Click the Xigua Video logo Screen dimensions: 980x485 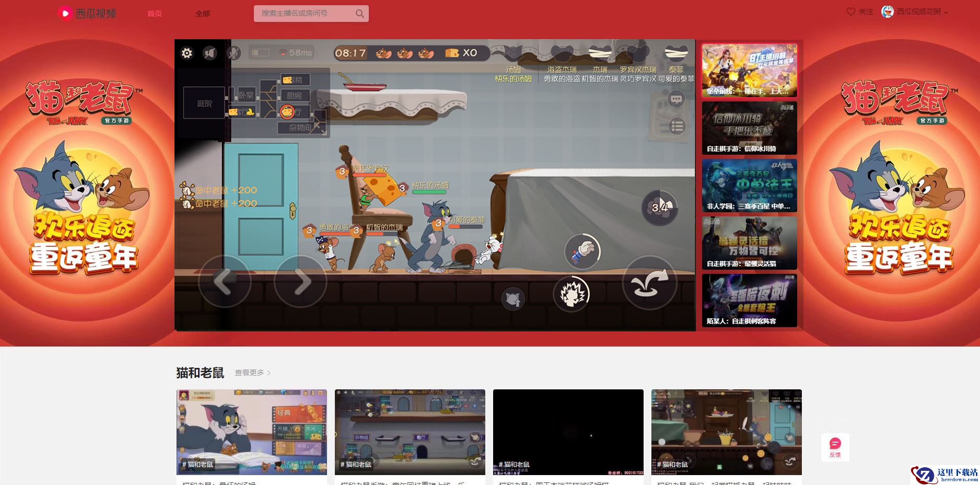click(87, 13)
